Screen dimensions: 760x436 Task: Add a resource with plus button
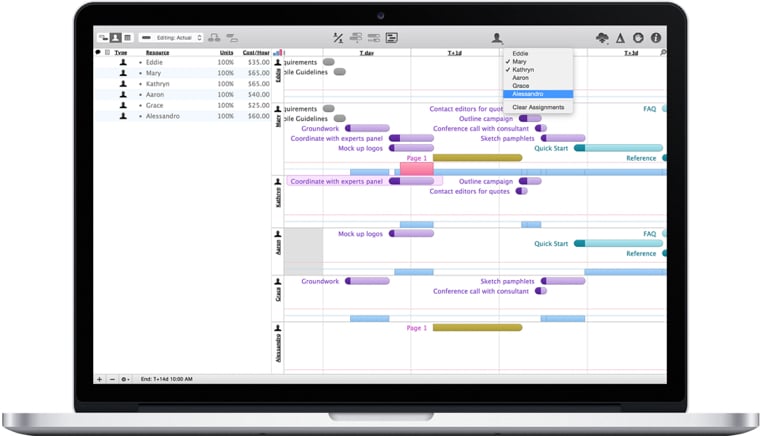99,379
